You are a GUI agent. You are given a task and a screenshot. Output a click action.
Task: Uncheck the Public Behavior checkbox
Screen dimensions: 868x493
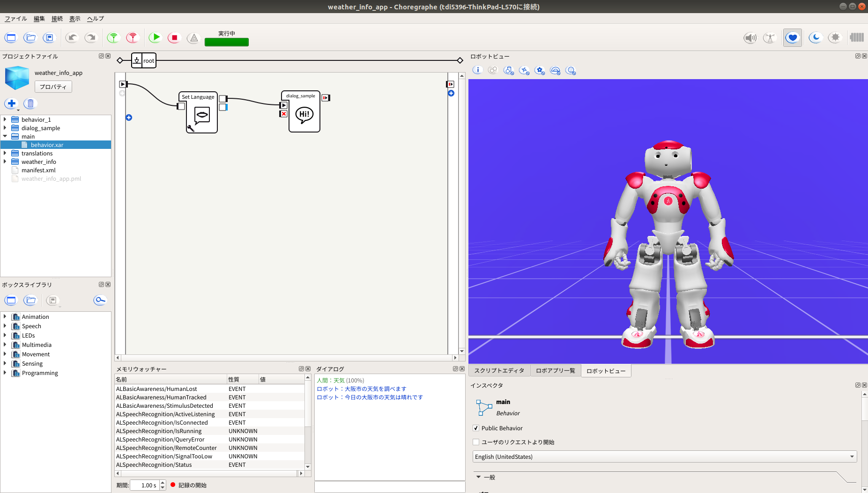[x=476, y=428]
